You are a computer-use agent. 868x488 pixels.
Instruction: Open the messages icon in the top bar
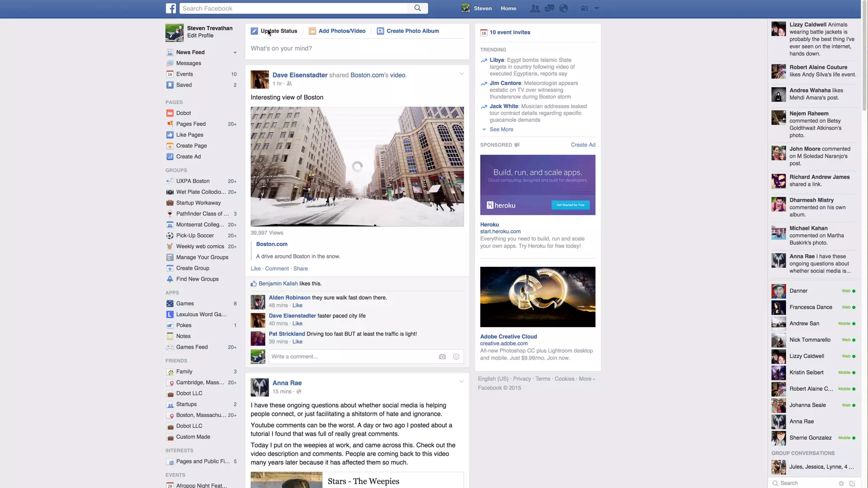click(549, 8)
